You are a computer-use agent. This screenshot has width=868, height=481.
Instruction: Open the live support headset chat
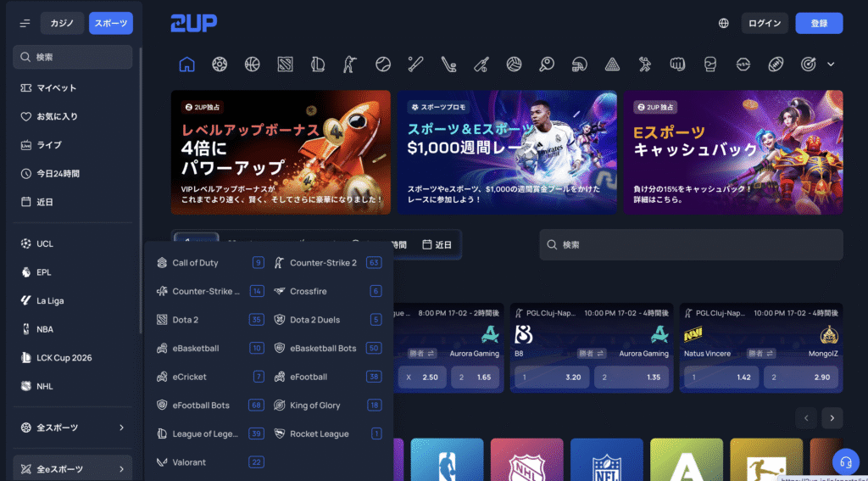pyautogui.click(x=845, y=461)
